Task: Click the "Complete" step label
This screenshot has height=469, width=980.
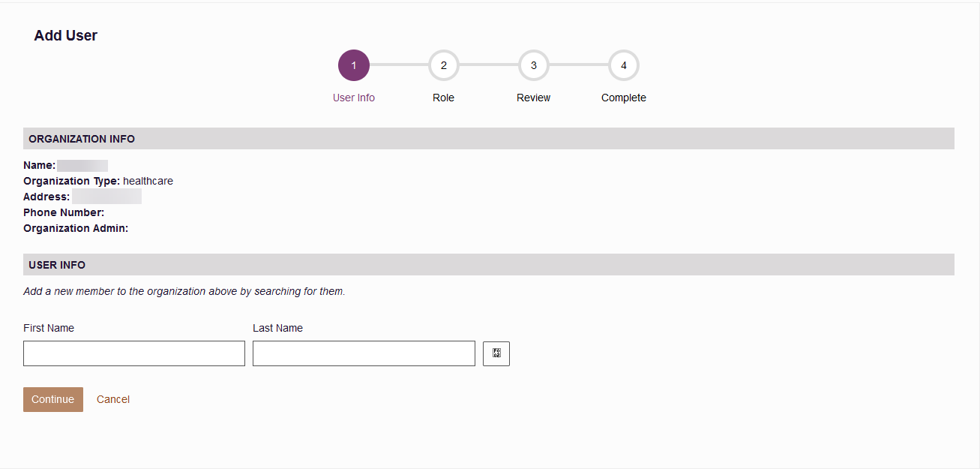Action: pyautogui.click(x=624, y=98)
